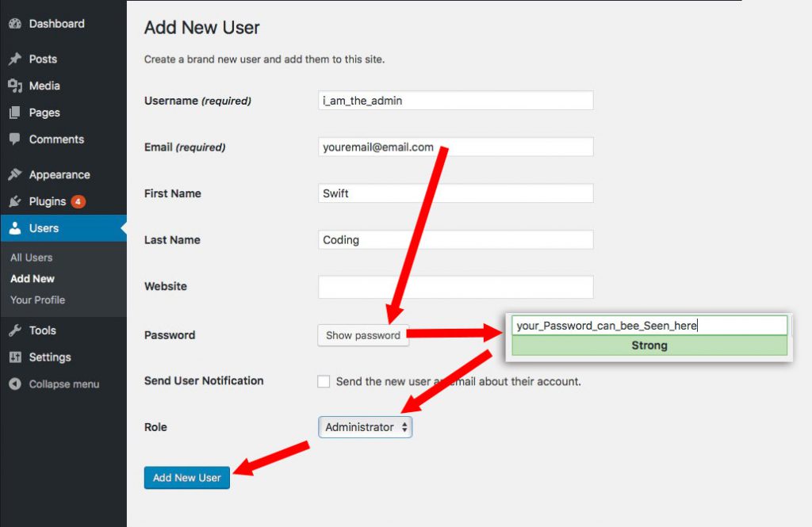Click the Plugins plug icon

pos(14,201)
